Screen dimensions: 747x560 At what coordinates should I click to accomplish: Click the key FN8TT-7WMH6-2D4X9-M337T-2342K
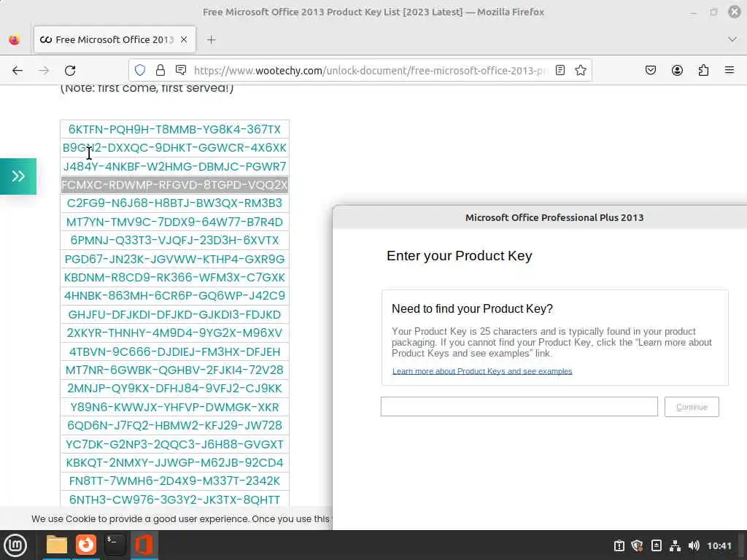pyautogui.click(x=174, y=481)
